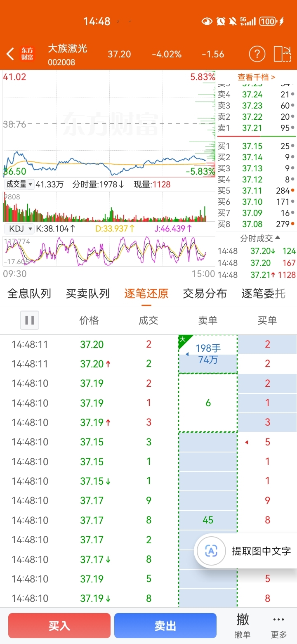Tap the back arrow icon
The height and width of the screenshot is (644, 297).
[x=10, y=54]
